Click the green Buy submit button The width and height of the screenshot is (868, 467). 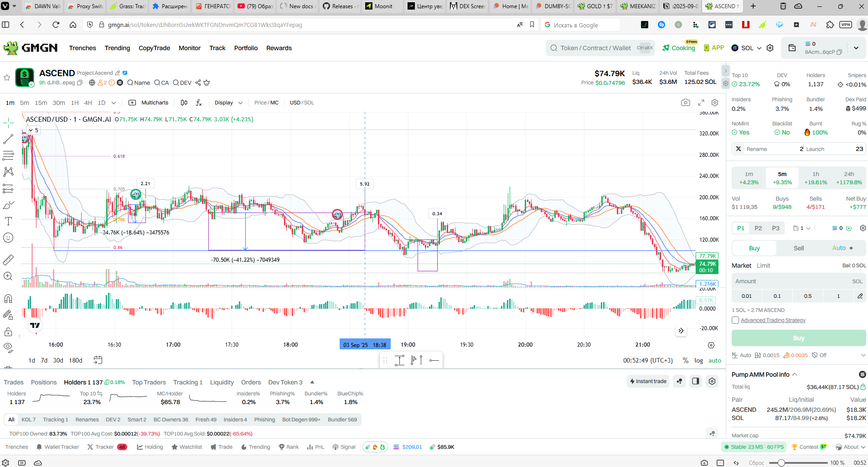coord(799,338)
